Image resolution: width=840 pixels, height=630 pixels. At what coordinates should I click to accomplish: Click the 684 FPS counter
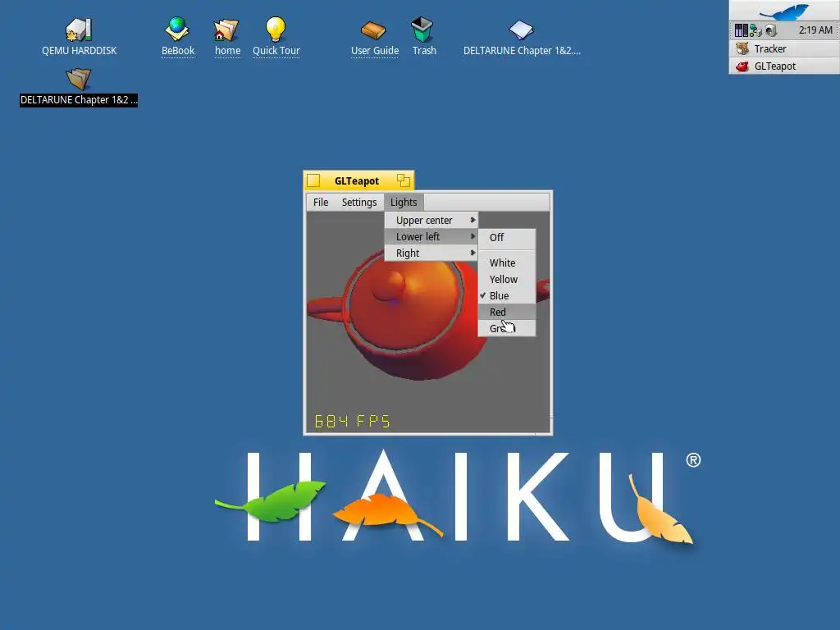point(353,422)
